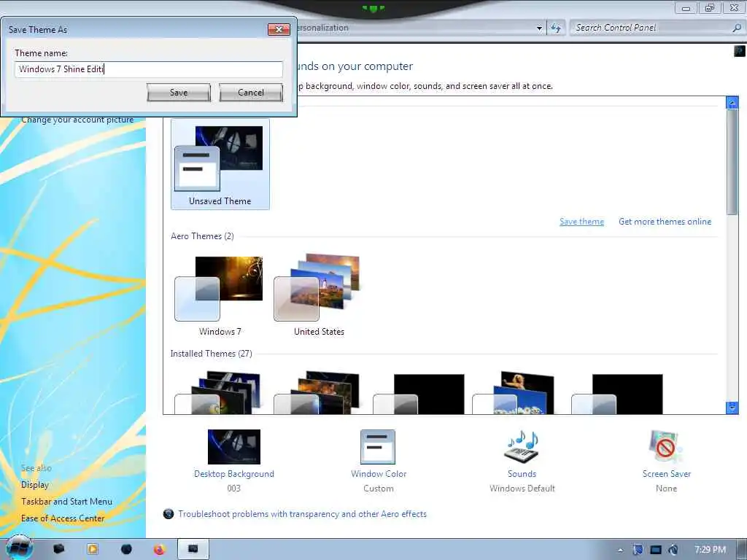Open the address bar dropdown arrow

(539, 28)
